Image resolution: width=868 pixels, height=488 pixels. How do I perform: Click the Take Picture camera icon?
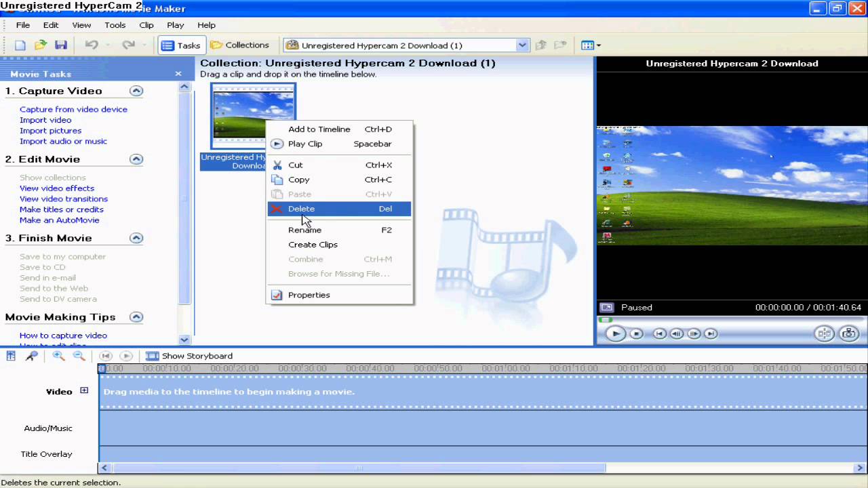pyautogui.click(x=849, y=333)
